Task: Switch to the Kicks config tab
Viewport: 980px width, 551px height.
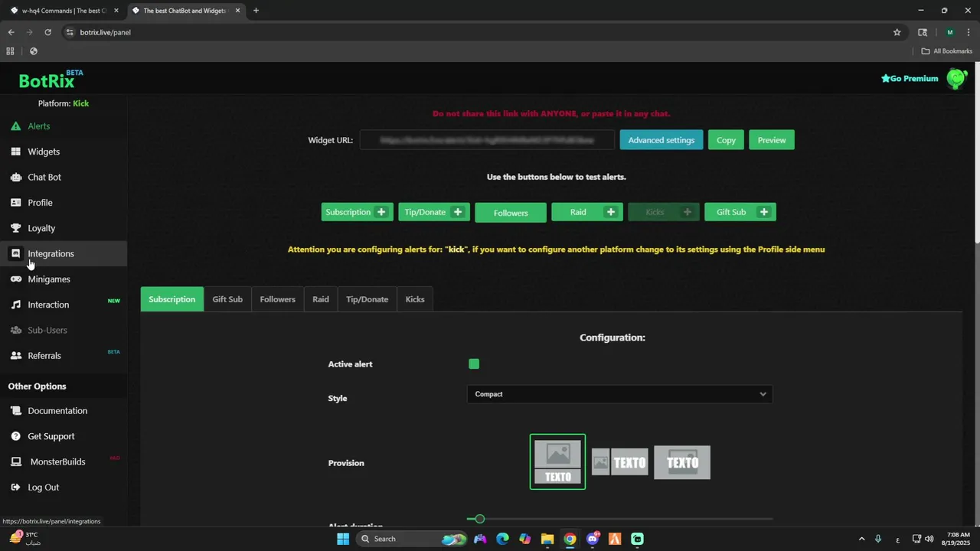Action: coord(415,299)
